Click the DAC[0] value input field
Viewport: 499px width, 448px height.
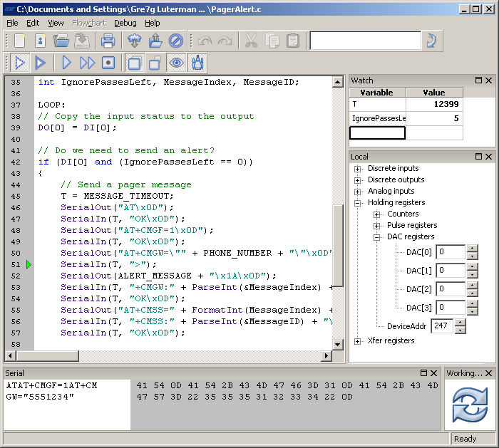click(x=451, y=252)
